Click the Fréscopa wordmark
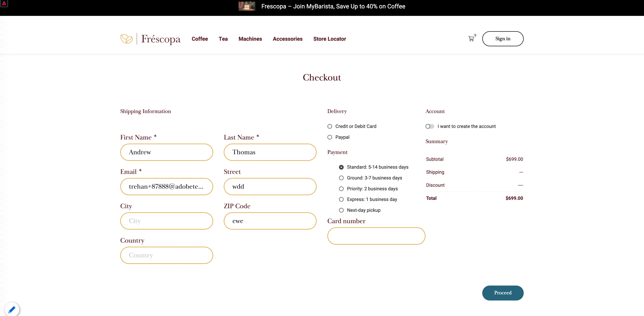644x316 pixels. pos(161,39)
